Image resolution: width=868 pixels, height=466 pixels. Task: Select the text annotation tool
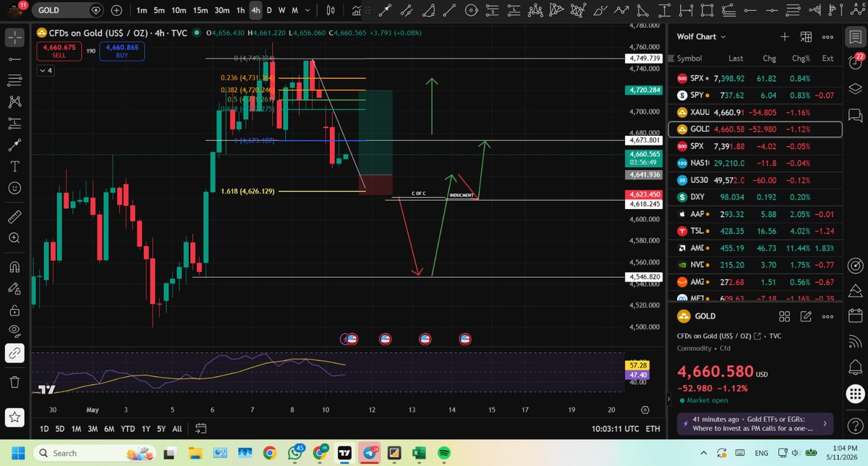point(14,166)
